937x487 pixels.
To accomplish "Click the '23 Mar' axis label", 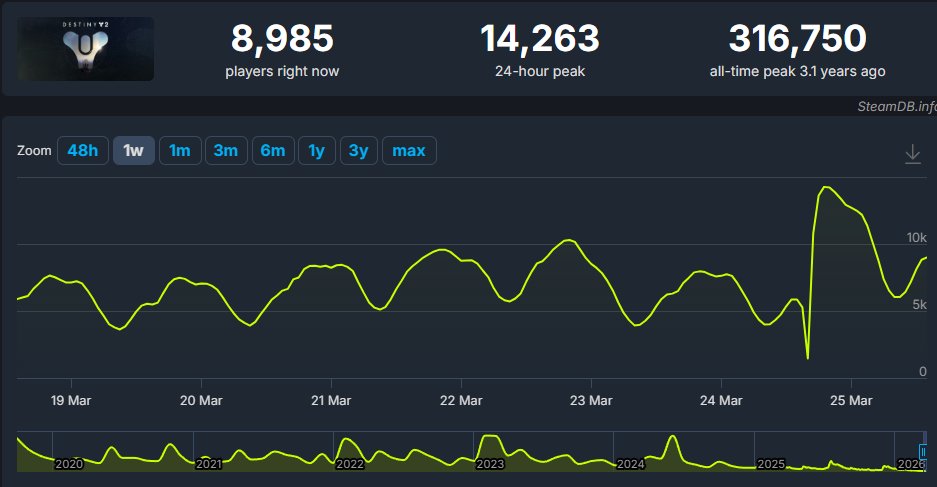I will [x=591, y=401].
